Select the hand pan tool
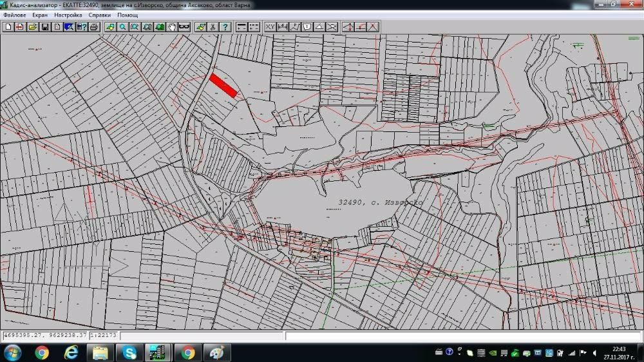Viewport: 644px width, 362px height. [x=171, y=27]
